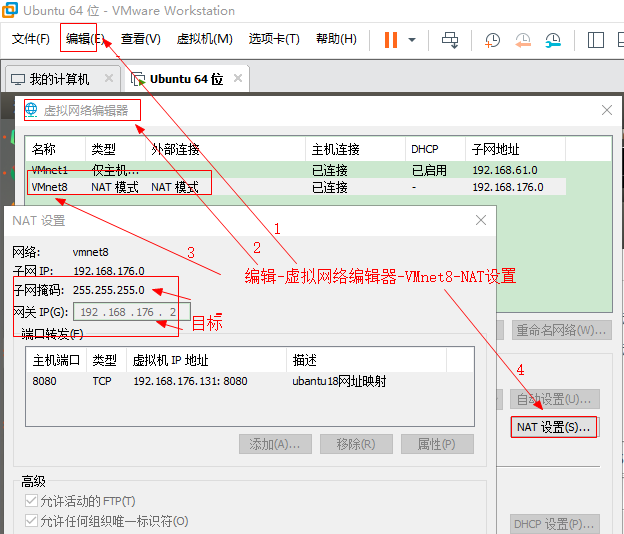Toggle 允许活动的 FTP(T) checkbox
Viewport: 624px width, 534px height.
(31, 501)
